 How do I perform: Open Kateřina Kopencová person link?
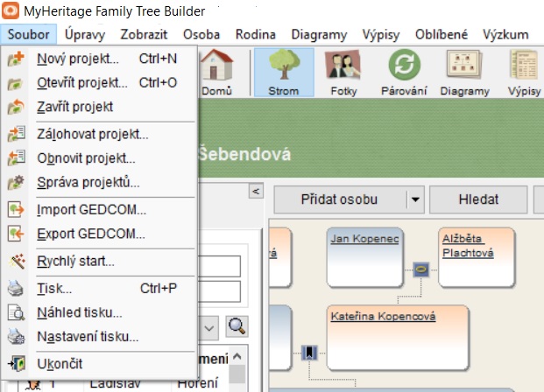click(384, 316)
